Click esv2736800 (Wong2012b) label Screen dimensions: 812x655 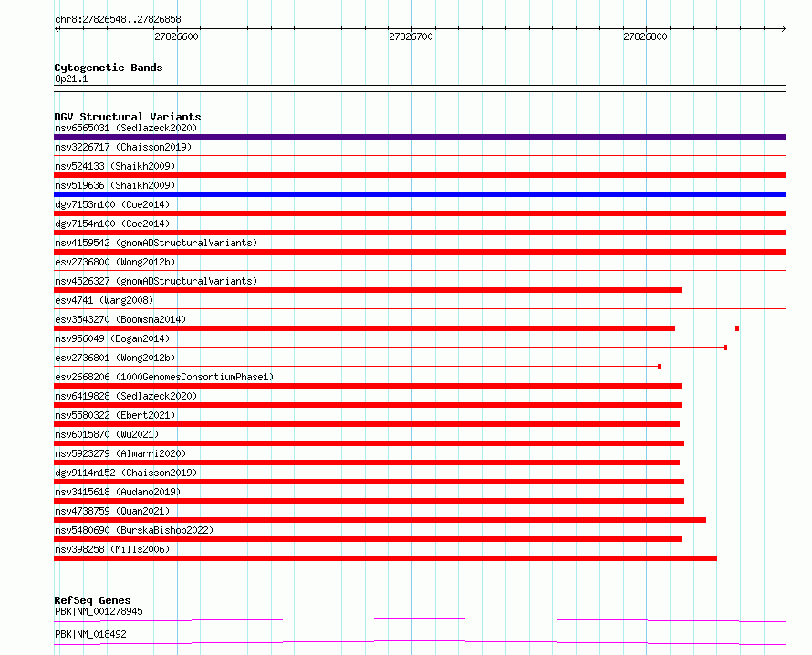[x=115, y=262]
